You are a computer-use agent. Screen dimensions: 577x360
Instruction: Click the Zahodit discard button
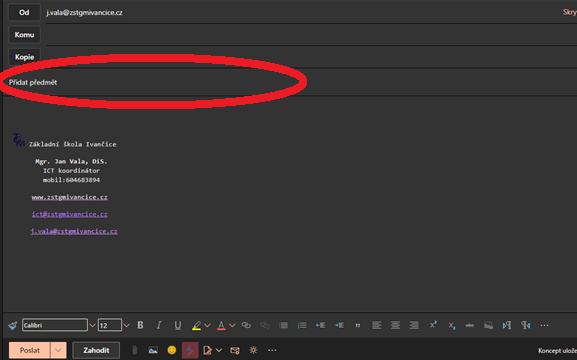pyautogui.click(x=96, y=350)
